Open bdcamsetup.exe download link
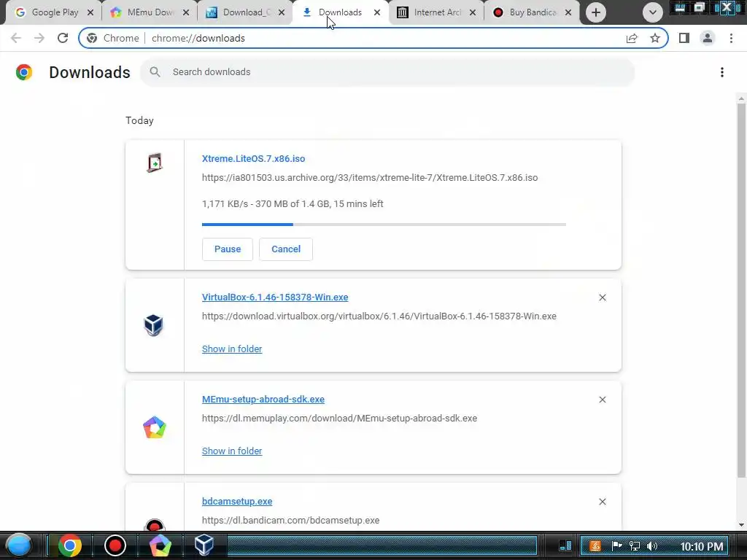 coord(237,502)
